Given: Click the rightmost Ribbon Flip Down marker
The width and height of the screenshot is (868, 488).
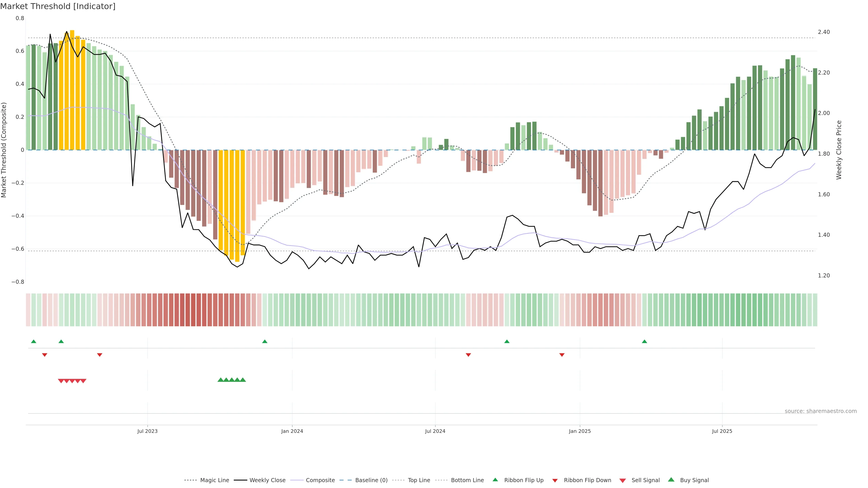Looking at the screenshot, I should (x=562, y=355).
